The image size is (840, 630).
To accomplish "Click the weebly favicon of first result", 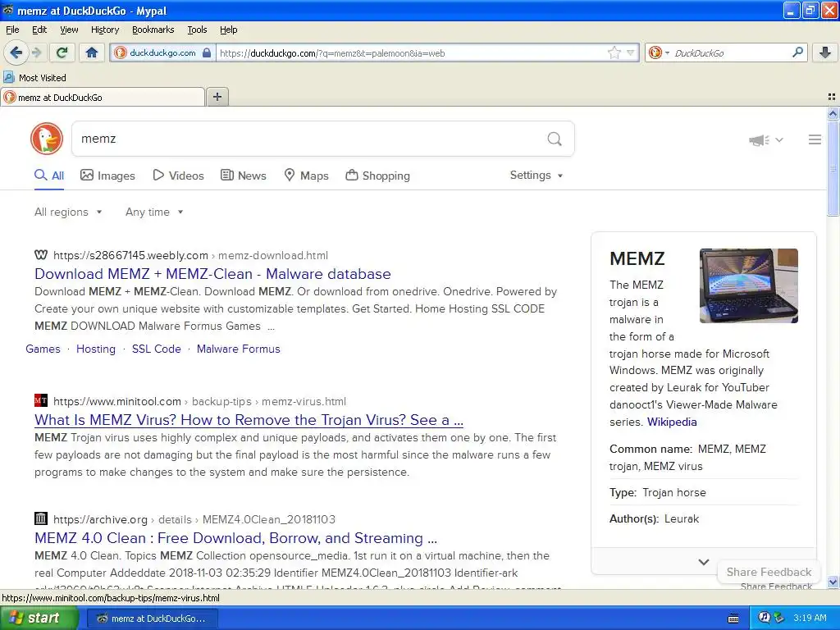I will pyautogui.click(x=41, y=255).
